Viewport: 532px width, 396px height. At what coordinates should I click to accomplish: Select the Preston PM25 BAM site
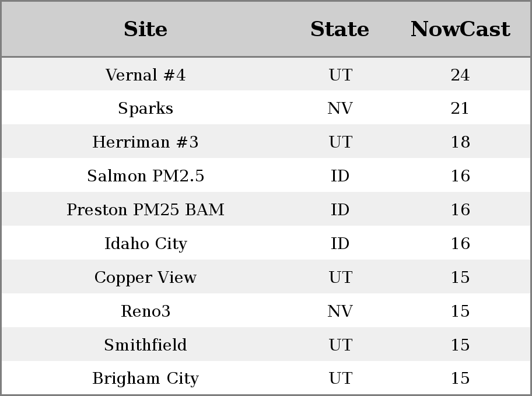pos(145,210)
